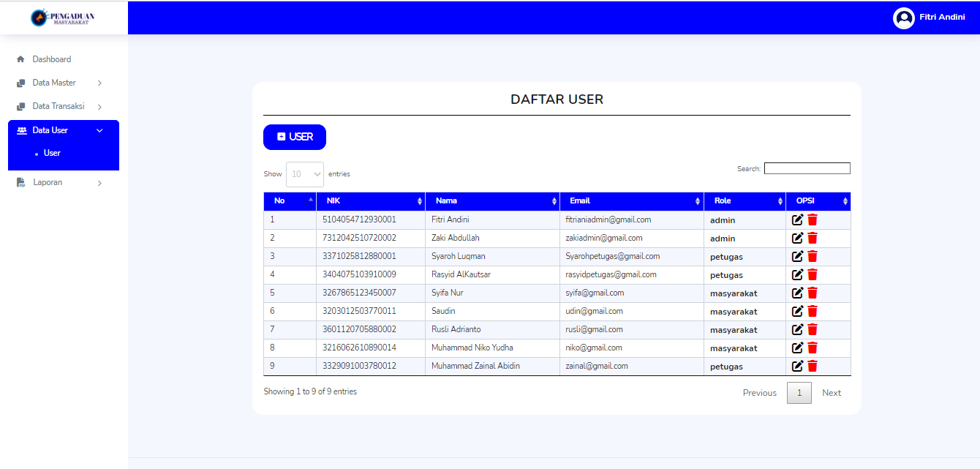Open the edit icon for Syaroh Luqman
Viewport: 980px width, 469px height.
click(798, 256)
